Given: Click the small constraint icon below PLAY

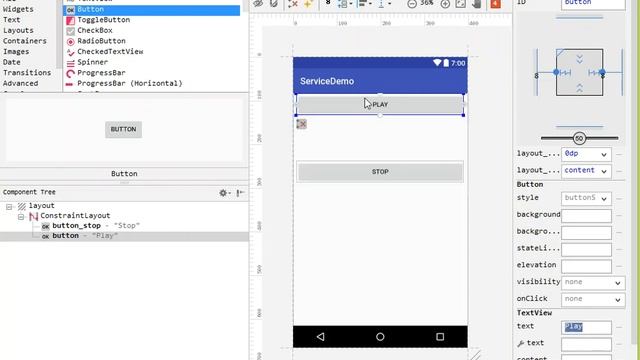Looking at the screenshot, I should point(301,124).
